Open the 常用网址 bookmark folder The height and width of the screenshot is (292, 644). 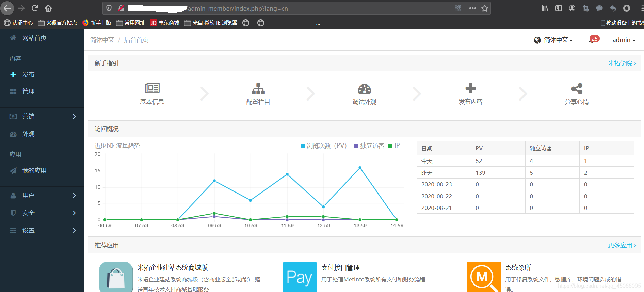(131, 23)
